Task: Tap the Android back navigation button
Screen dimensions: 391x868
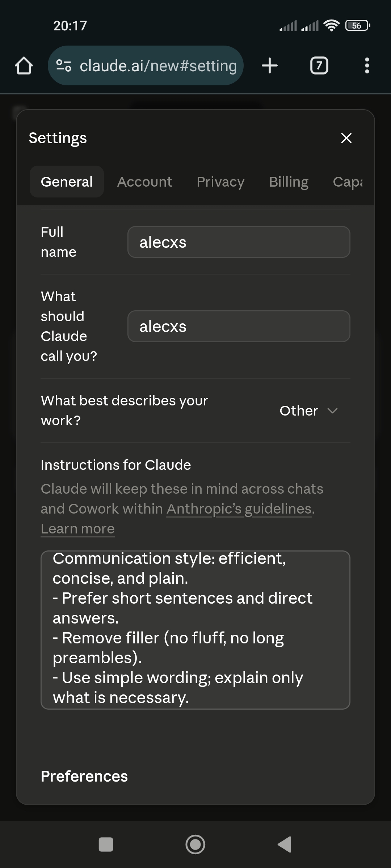Action: point(285,845)
